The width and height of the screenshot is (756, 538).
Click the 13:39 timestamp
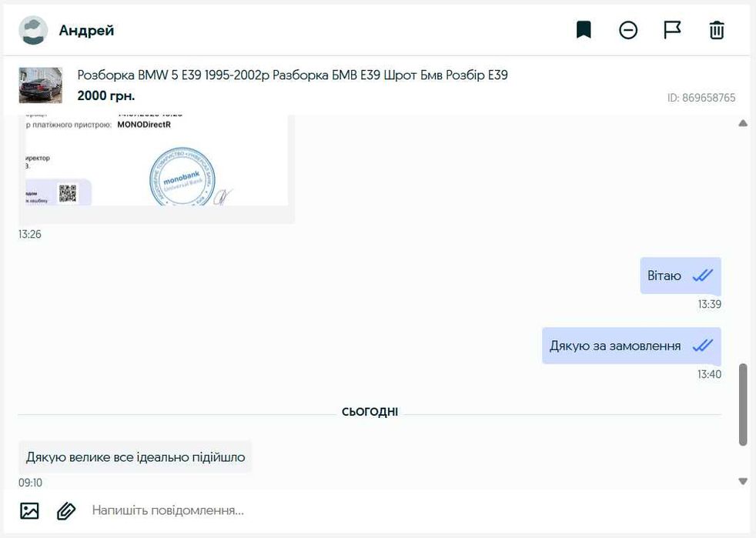tap(709, 304)
